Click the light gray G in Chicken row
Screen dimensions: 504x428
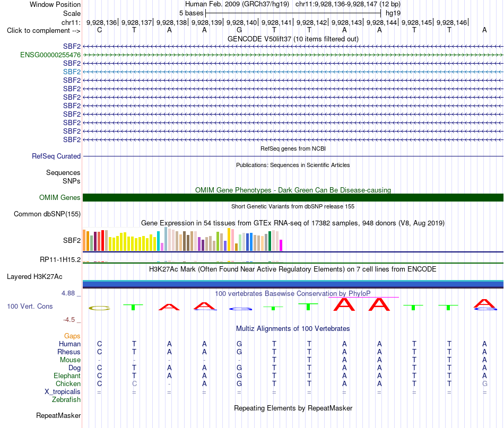tap(484, 383)
